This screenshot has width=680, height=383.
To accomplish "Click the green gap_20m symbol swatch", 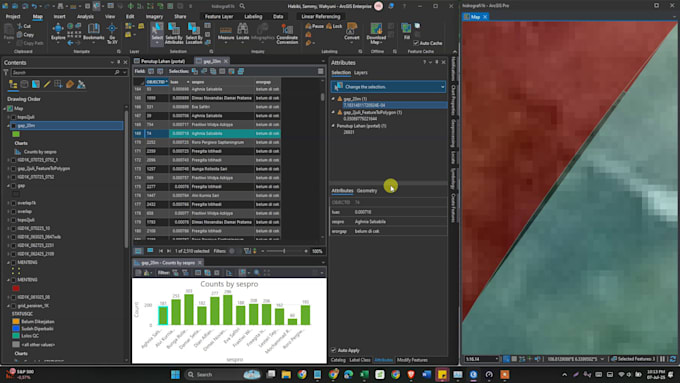I will [x=16, y=134].
